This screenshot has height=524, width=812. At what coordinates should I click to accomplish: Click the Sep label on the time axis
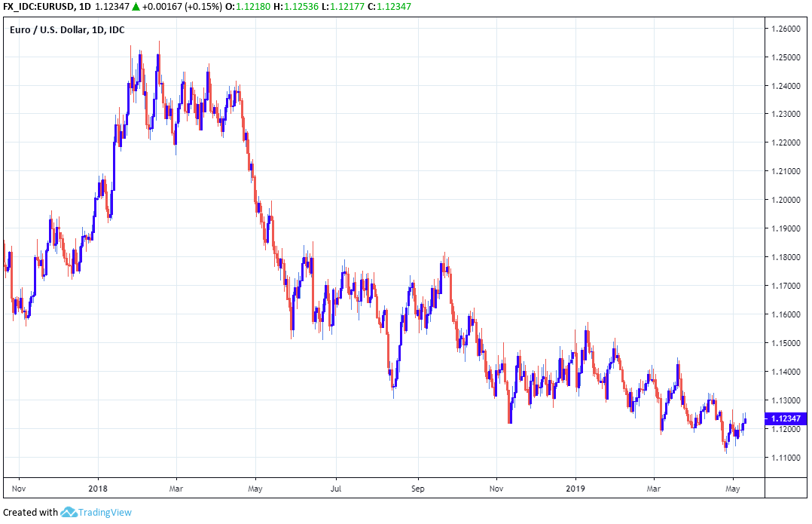pyautogui.click(x=418, y=489)
